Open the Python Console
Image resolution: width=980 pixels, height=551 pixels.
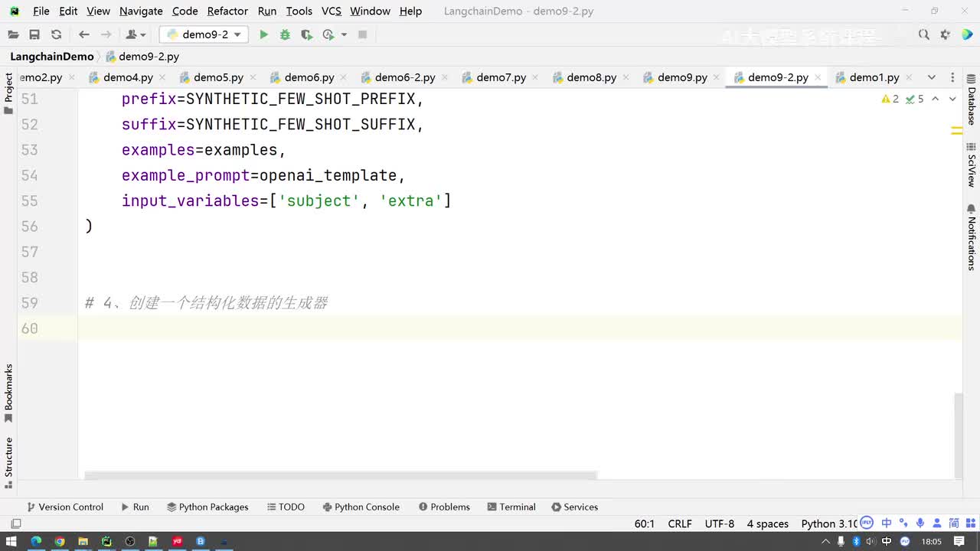[x=361, y=507]
